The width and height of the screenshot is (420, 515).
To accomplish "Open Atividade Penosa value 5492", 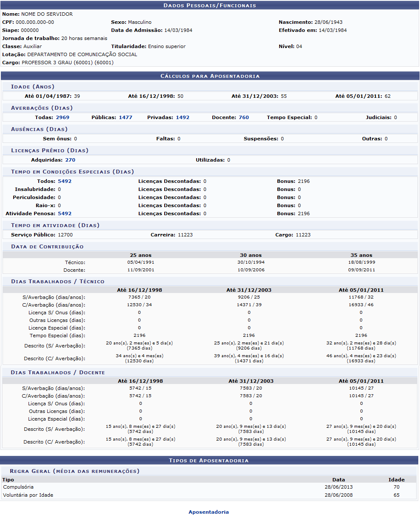I will 65,213.
